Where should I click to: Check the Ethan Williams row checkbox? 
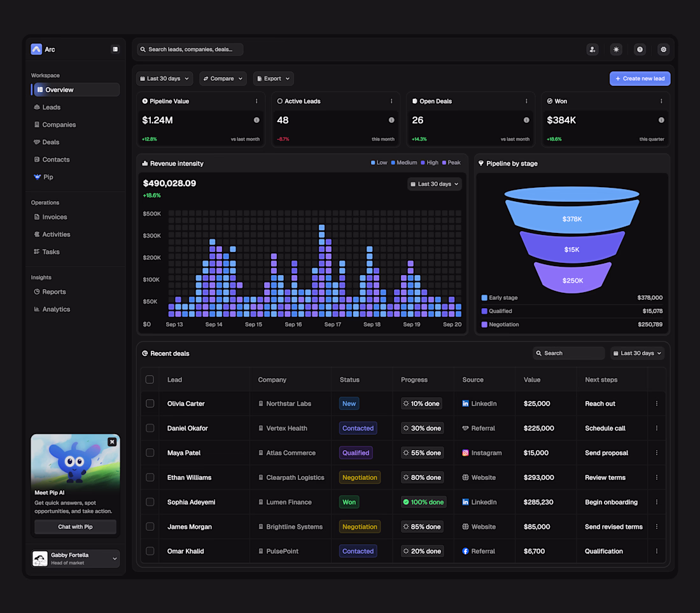coord(150,477)
